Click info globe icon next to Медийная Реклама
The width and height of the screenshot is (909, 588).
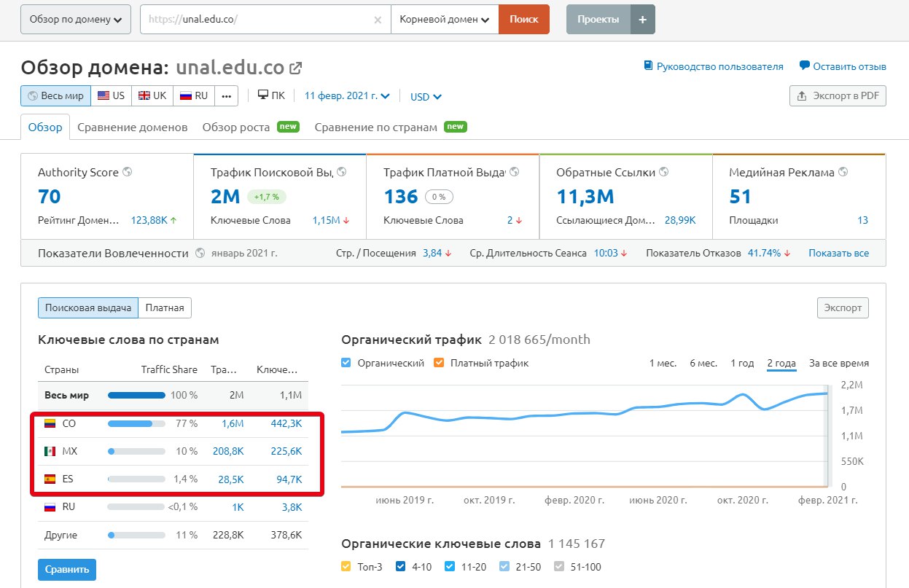click(x=843, y=173)
